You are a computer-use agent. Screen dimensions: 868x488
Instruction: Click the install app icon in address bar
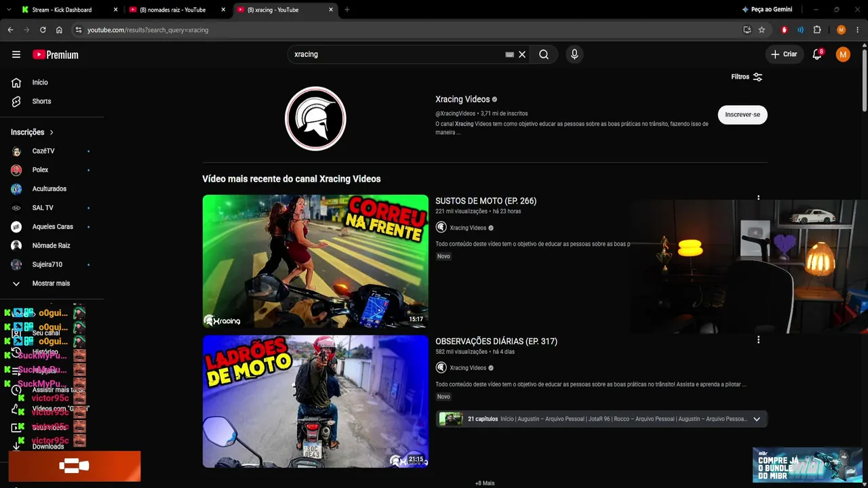[x=747, y=30]
